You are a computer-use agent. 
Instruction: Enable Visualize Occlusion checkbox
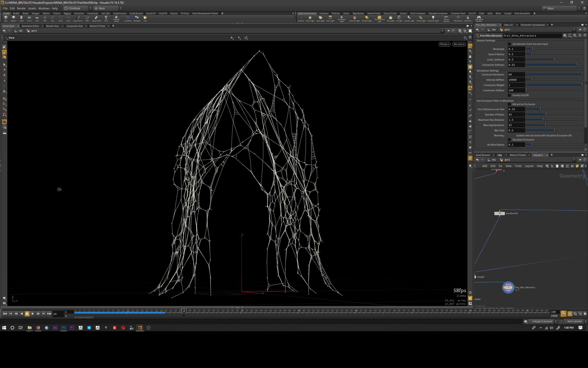point(509,140)
